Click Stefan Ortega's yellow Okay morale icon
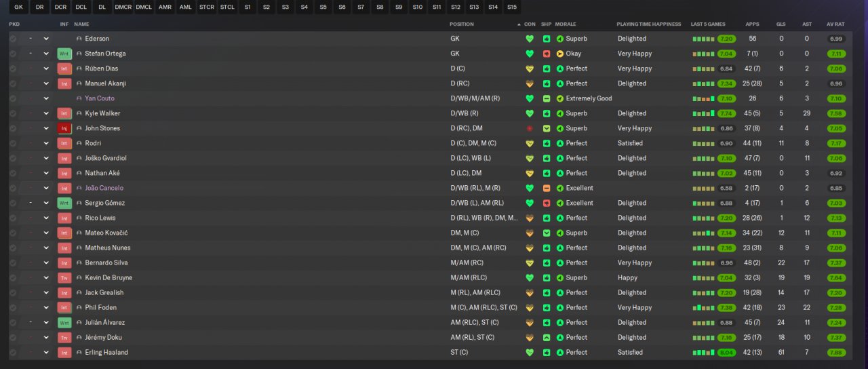 coord(559,54)
